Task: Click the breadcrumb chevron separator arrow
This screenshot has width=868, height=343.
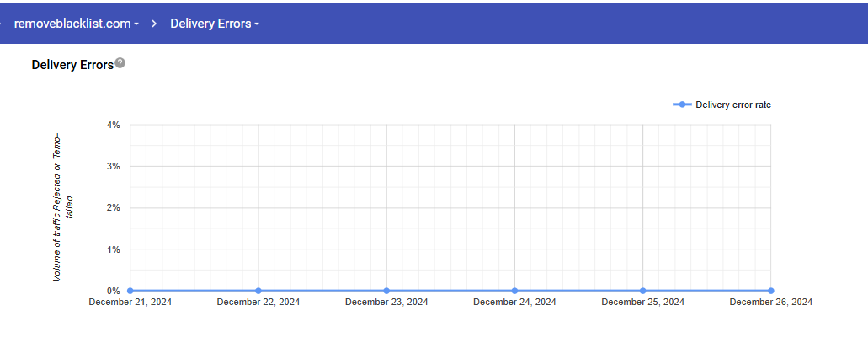Action: pos(155,24)
